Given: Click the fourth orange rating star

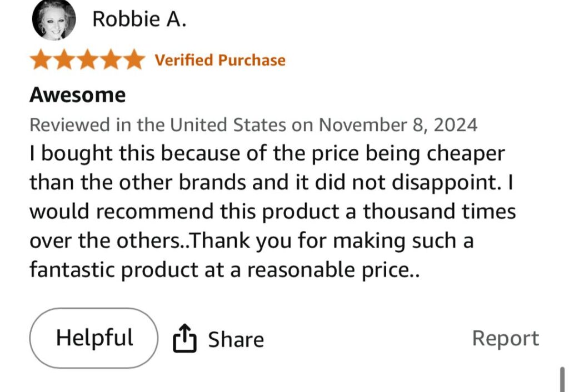Looking at the screenshot, I should tap(110, 60).
